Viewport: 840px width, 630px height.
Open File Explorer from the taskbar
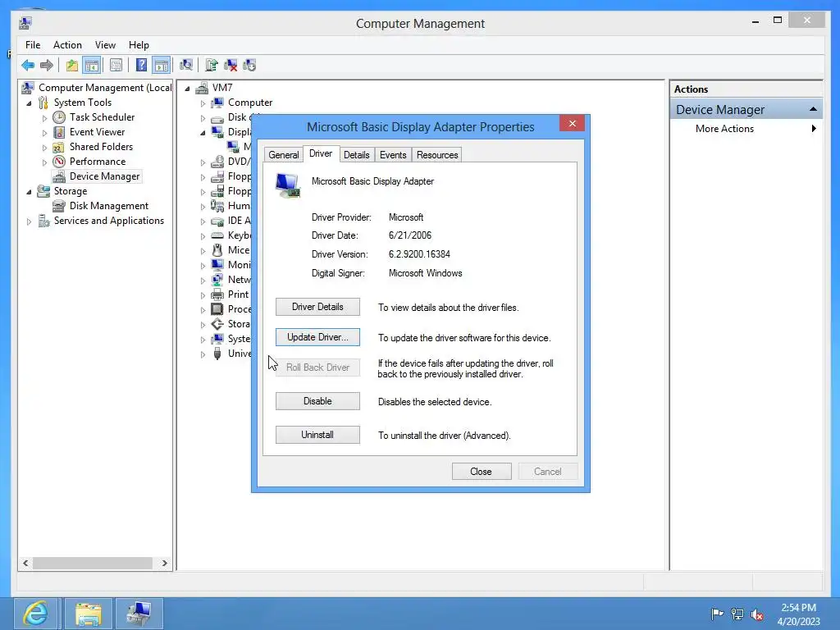click(89, 614)
